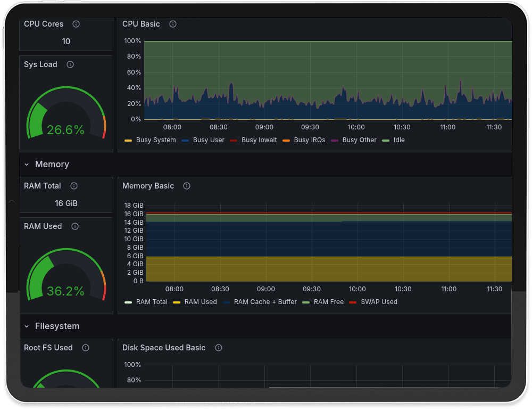532x410 pixels.
Task: Toggle RAM Free series in legend
Action: coord(328,301)
